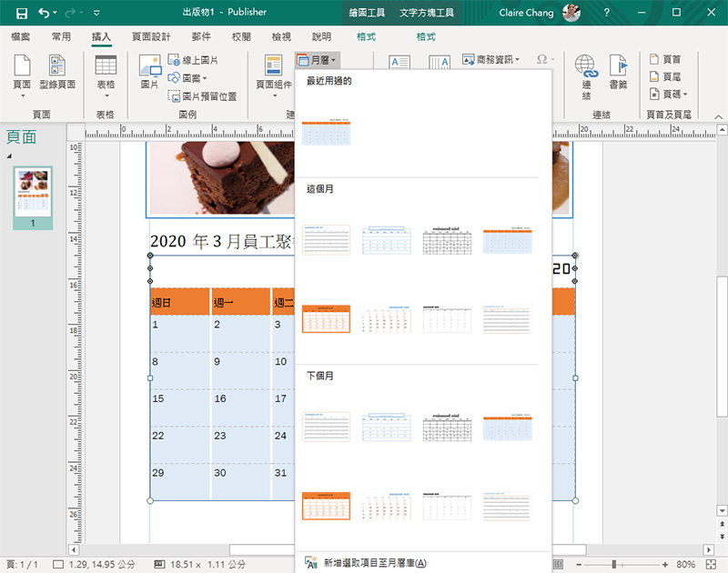Click the 頁首 header button
Image resolution: width=728 pixels, height=573 pixels.
click(x=665, y=59)
